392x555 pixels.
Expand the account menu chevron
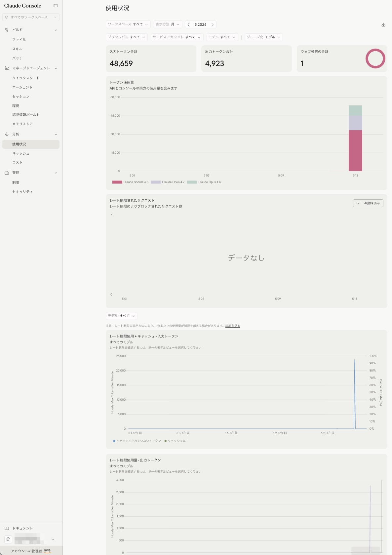pyautogui.click(x=53, y=539)
